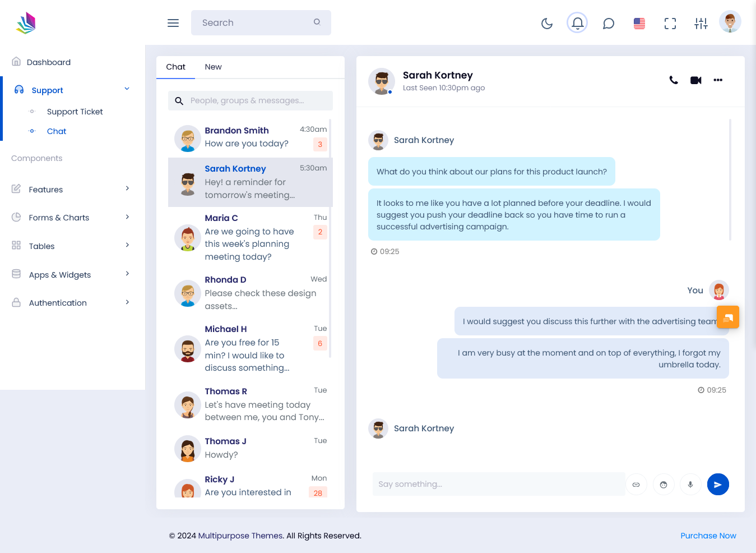Switch to the New tab
Screen dimensions: 756x553
tap(213, 66)
